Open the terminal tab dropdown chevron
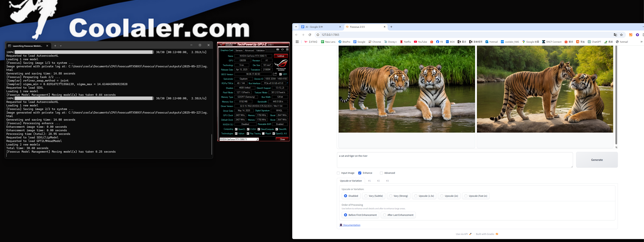Screen dimensions: 644x242 click(61, 46)
